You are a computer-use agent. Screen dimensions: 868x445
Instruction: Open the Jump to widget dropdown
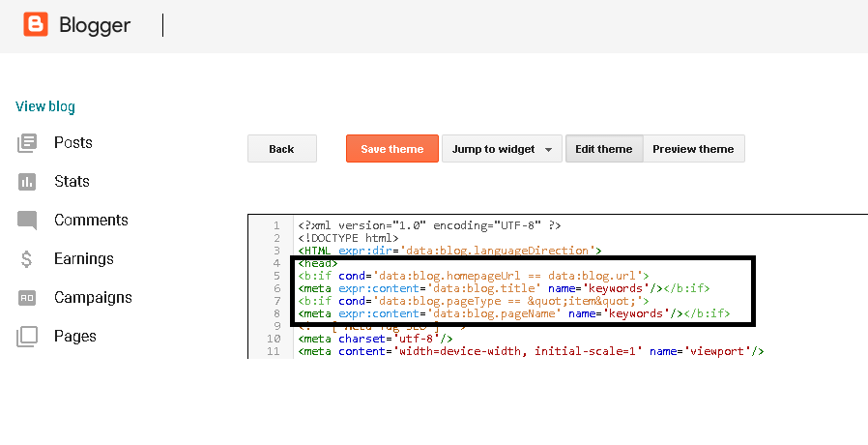click(x=502, y=149)
